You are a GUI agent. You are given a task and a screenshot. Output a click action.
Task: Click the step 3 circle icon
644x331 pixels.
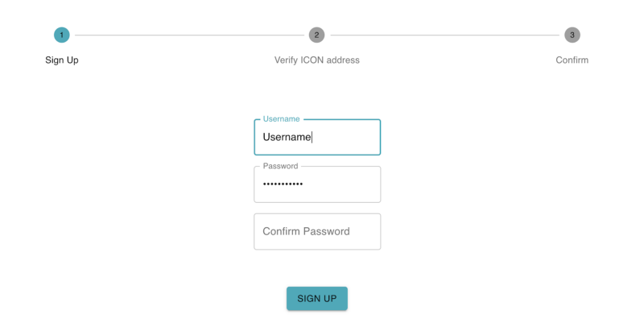coord(572,35)
